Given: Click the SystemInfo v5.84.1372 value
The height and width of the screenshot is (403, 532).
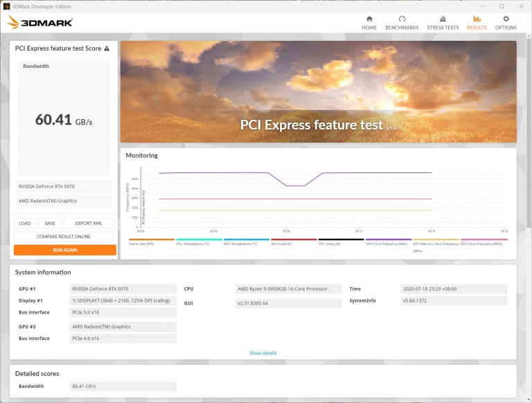Looking at the screenshot, I should point(454,301).
